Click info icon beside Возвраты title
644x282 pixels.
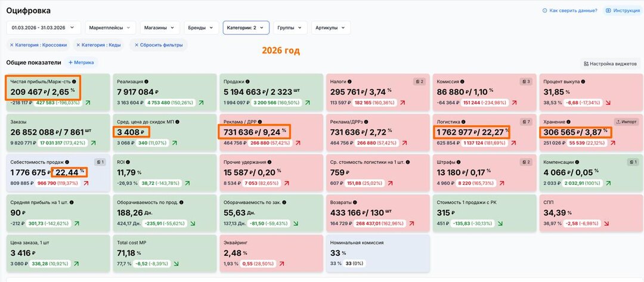tap(355, 202)
